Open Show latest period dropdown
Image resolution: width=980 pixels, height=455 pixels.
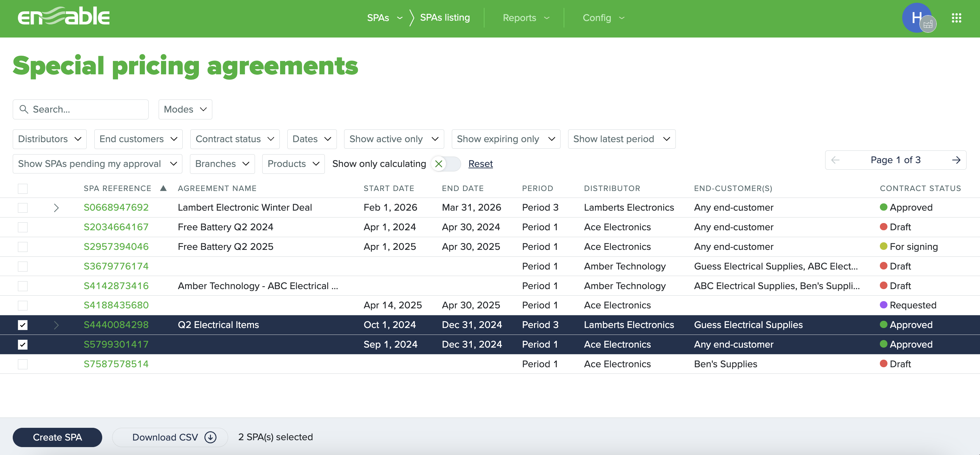pos(622,139)
